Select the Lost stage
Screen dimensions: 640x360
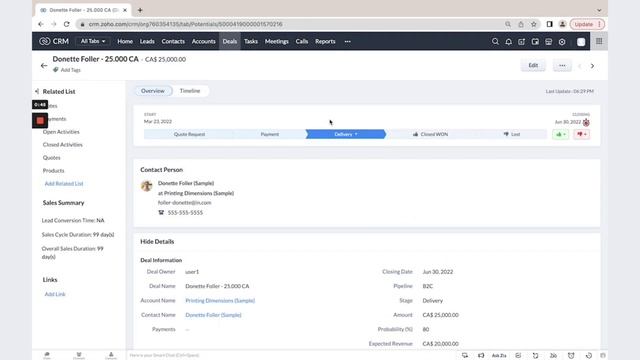point(511,134)
